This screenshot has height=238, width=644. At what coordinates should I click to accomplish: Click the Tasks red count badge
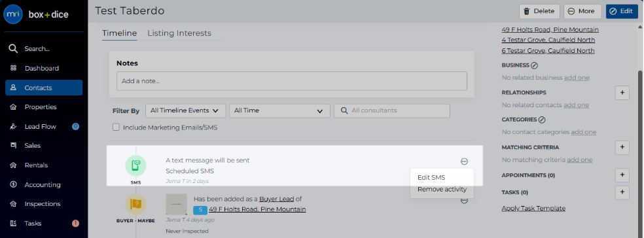75,223
